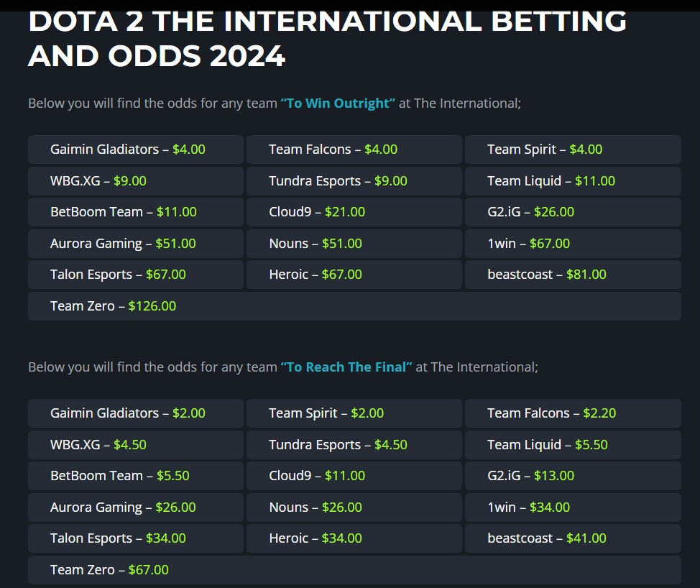Click WBG.XG at $9.00 odds
Image resolution: width=700 pixels, height=588 pixels.
coord(98,181)
